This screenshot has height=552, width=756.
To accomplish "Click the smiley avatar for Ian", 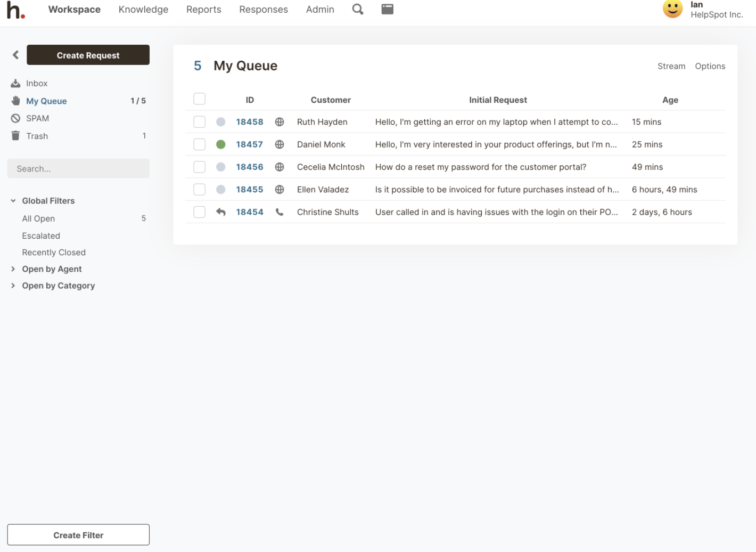I will tap(672, 9).
